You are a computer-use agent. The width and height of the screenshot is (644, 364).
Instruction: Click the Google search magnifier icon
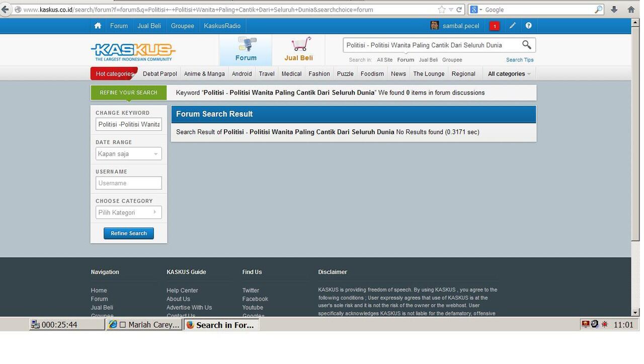pyautogui.click(x=598, y=10)
